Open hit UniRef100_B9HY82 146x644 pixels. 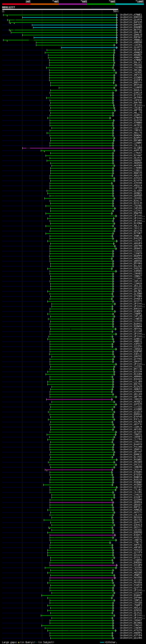click(x=131, y=25)
